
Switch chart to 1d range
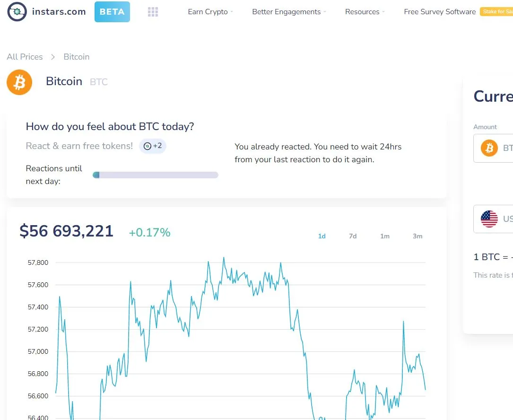[322, 236]
